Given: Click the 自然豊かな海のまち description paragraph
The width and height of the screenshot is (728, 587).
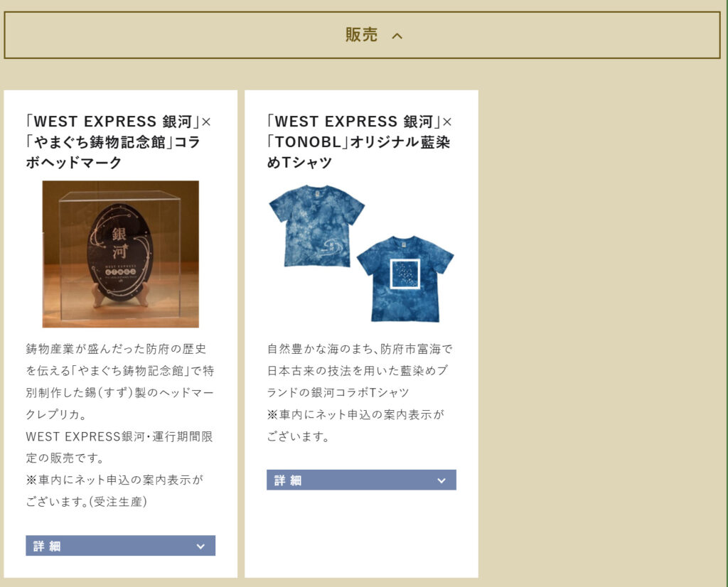Looking at the screenshot, I should pos(360,370).
